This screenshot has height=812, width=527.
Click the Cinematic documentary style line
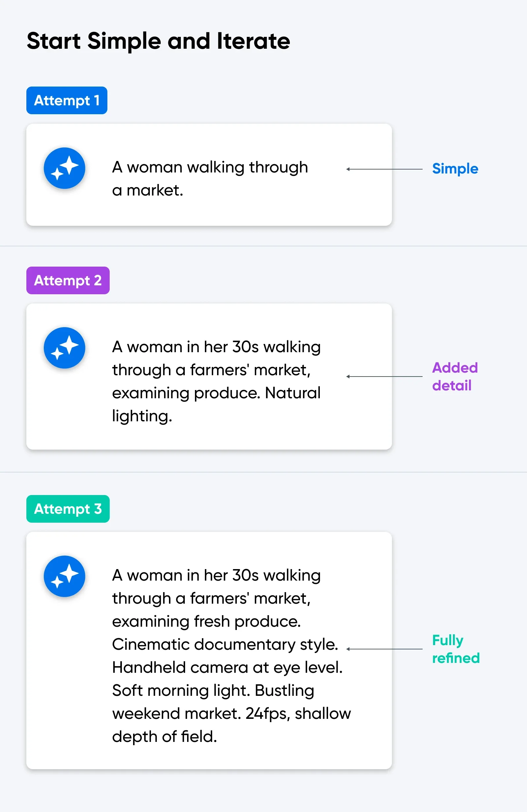click(x=225, y=644)
